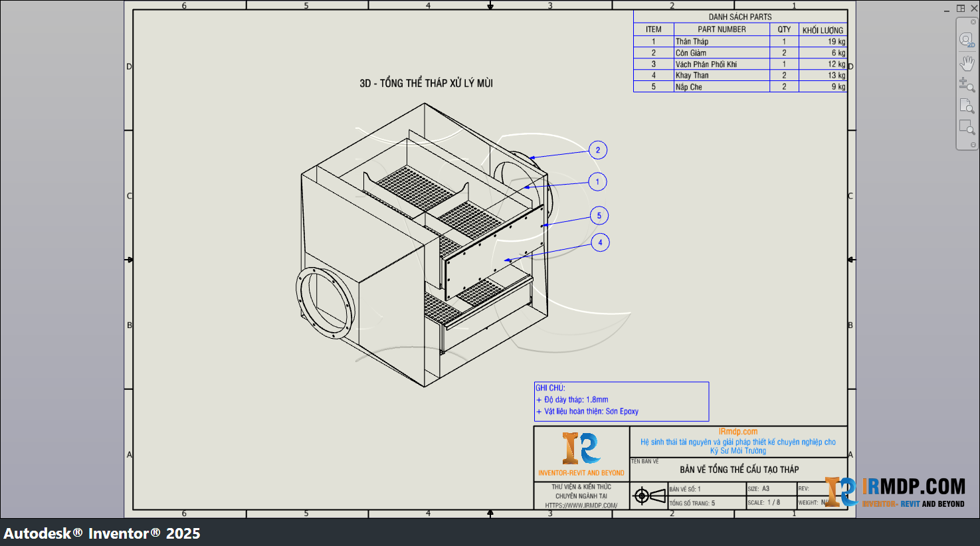
Task: Click the orange IRmdp.com title block text
Action: [738, 432]
